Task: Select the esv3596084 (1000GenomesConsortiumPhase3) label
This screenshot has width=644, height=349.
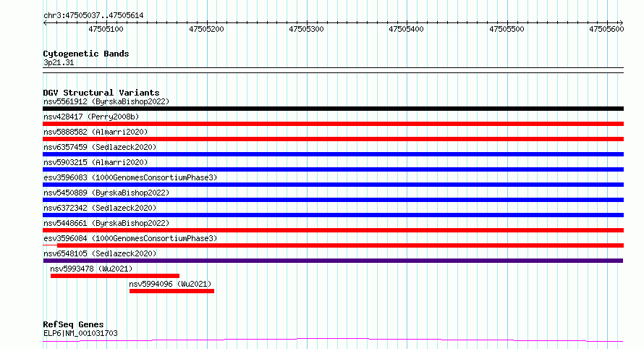Action: (x=130, y=238)
